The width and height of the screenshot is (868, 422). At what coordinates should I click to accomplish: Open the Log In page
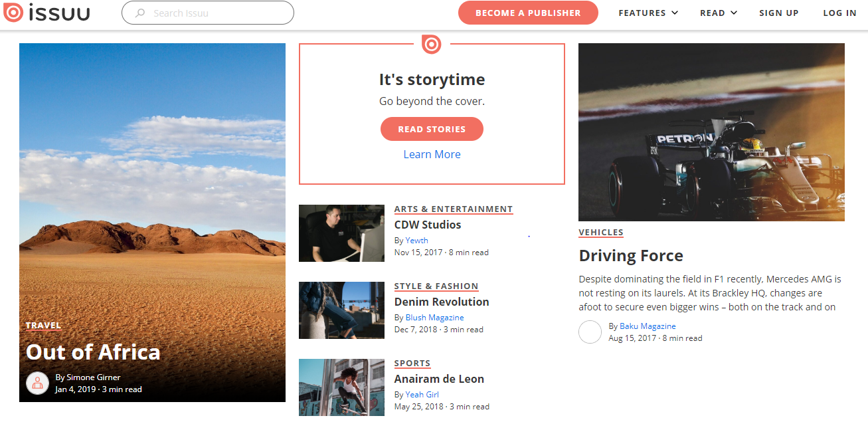(839, 13)
